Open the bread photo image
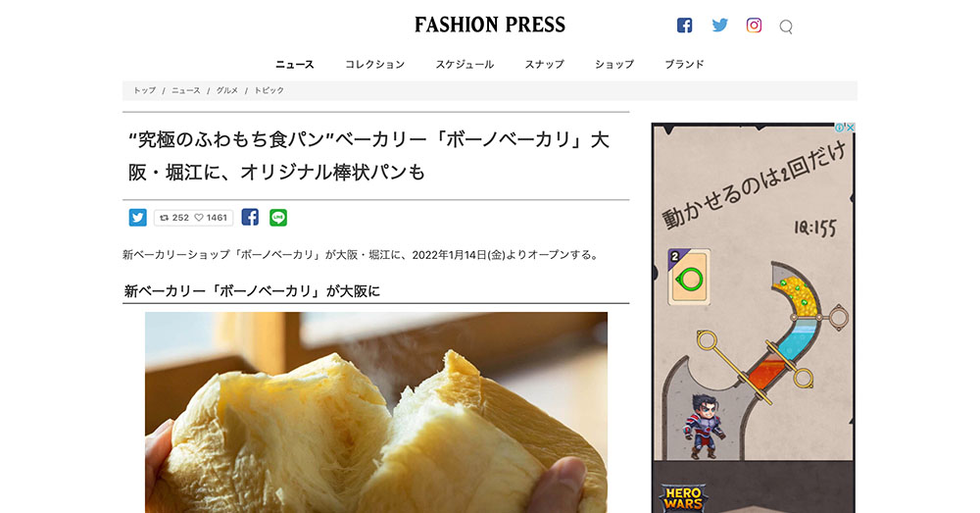The image size is (980, 513). click(x=376, y=412)
